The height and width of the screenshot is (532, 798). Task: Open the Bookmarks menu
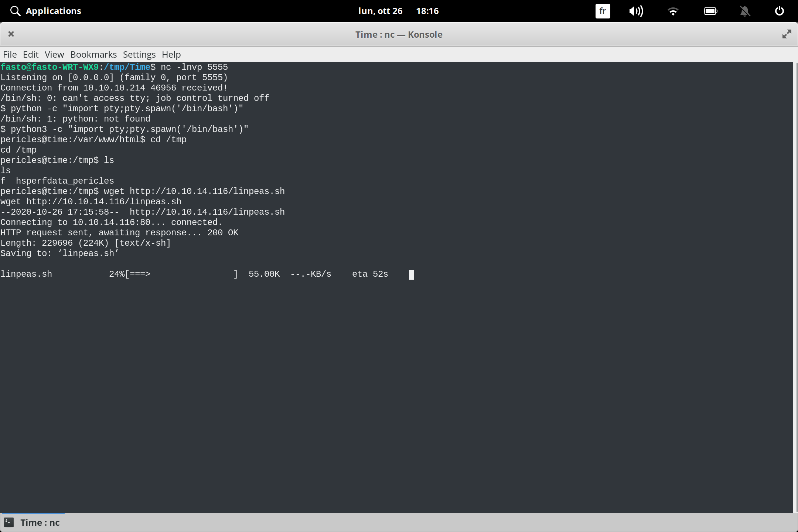coord(93,54)
